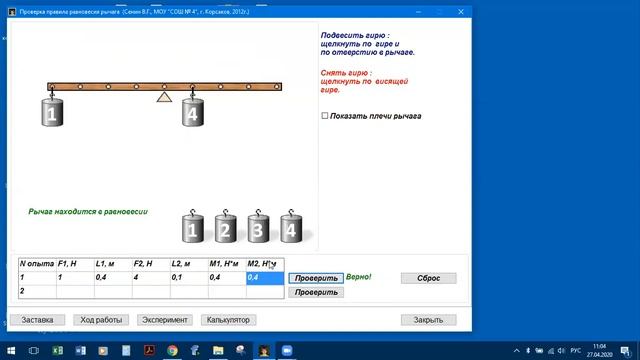The width and height of the screenshot is (640, 360).
Task: Click the lever hole next to hanging weight 1
Action: click(x=80, y=87)
